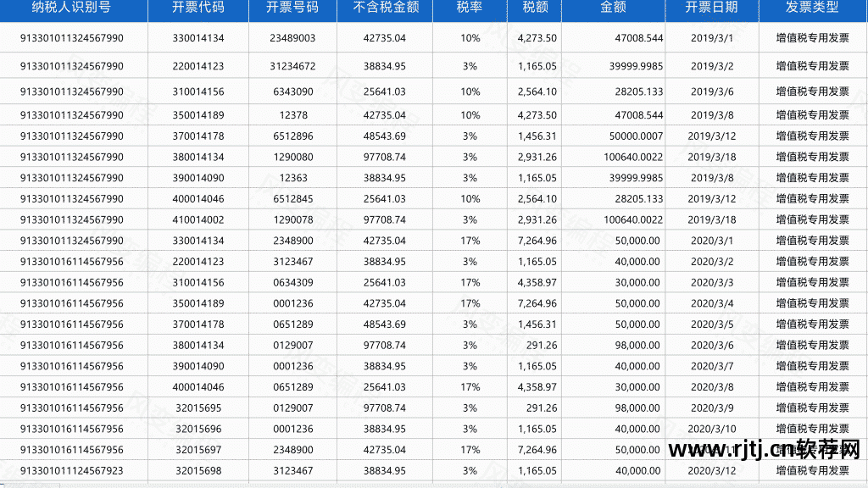Select date cell 2020/3/6

[712, 346]
